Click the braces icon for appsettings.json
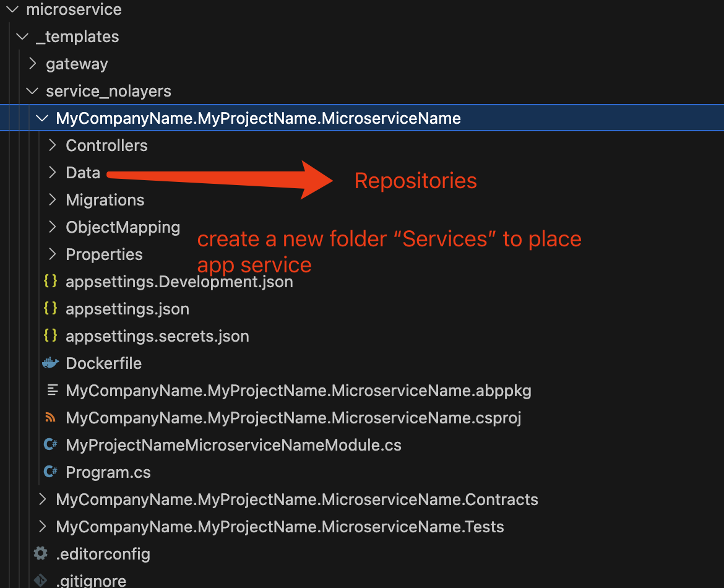 pos(50,308)
